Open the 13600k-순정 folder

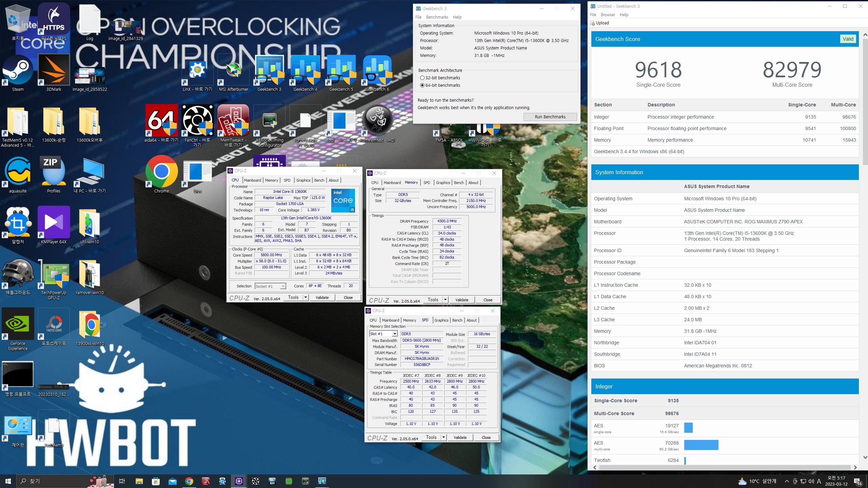point(54,125)
